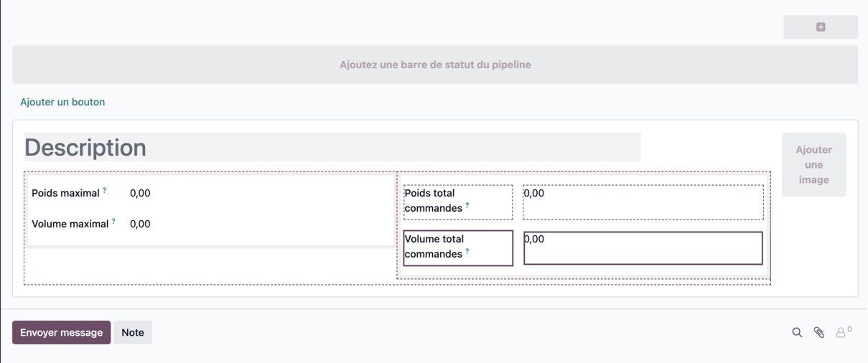
Task: Select the Volume maximal value 0,00
Action: [x=140, y=224]
